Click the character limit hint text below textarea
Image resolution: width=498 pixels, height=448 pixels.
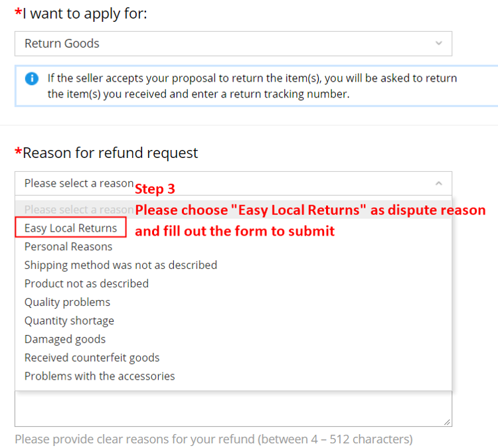point(214,439)
